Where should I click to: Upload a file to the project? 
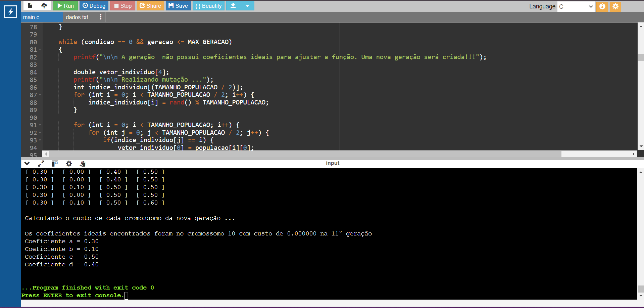(44, 5)
